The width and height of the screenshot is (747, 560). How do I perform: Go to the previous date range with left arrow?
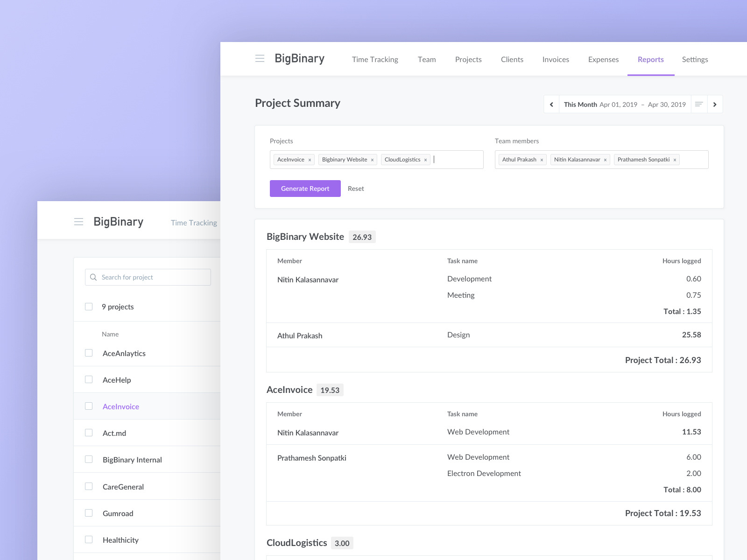551,104
